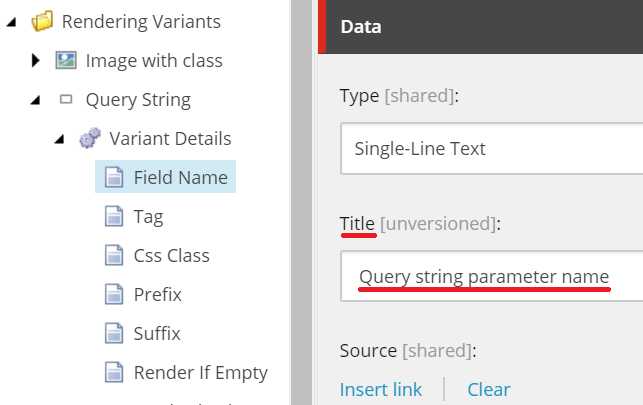Collapse the Rendering Variants tree node

click(12, 21)
